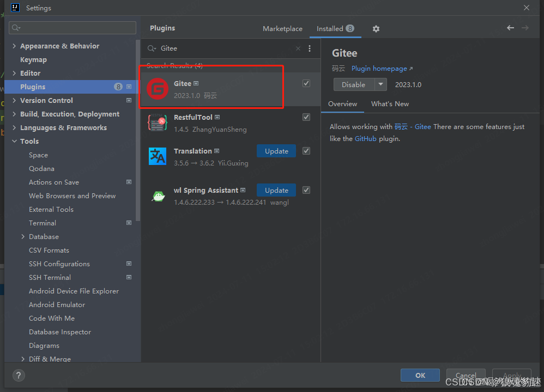Image resolution: width=544 pixels, height=392 pixels.
Task: Open the What's New tab
Action: point(390,104)
